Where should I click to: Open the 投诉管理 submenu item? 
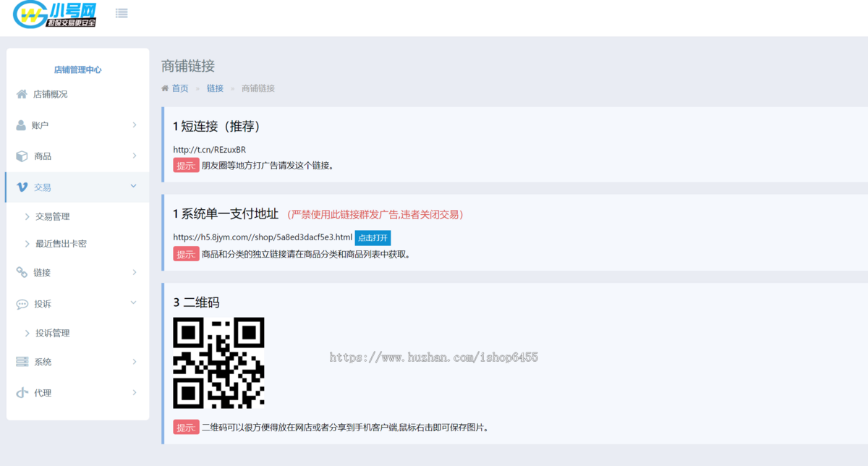tap(52, 334)
